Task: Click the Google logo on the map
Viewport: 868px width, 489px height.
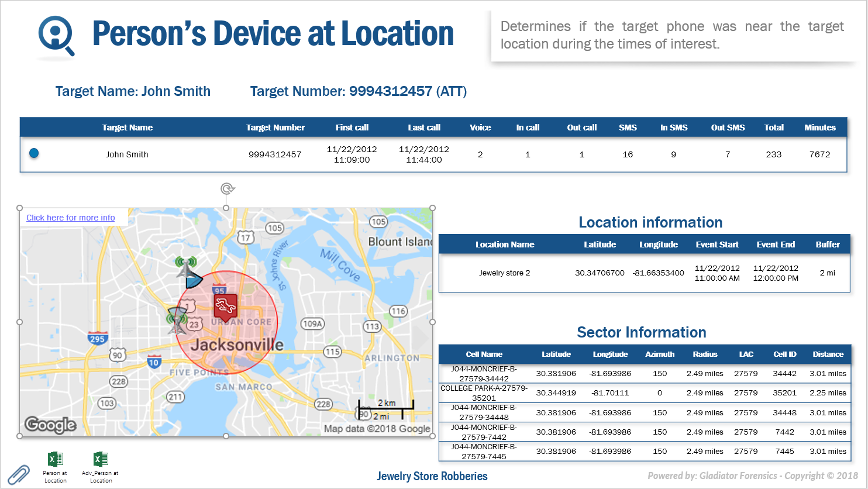Action: (x=50, y=425)
